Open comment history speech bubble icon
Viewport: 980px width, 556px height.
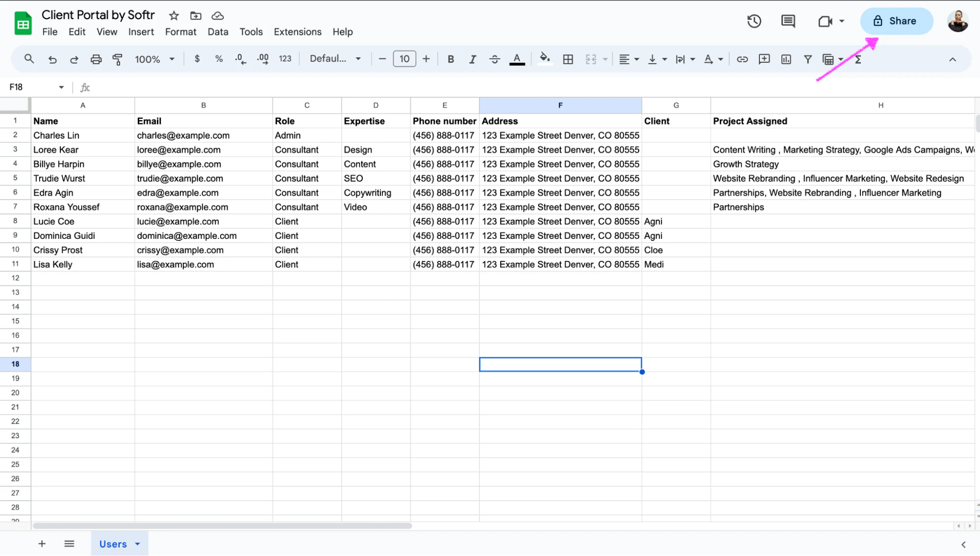pyautogui.click(x=788, y=21)
